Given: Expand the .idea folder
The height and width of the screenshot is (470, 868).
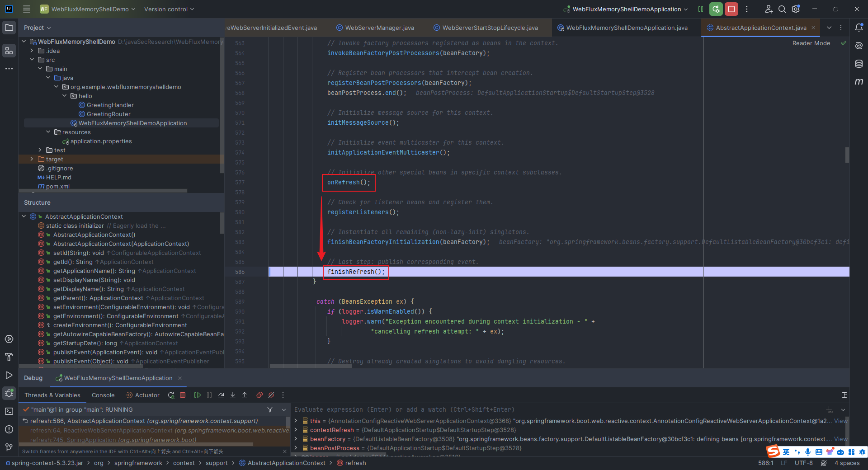Looking at the screenshot, I should pyautogui.click(x=32, y=51).
